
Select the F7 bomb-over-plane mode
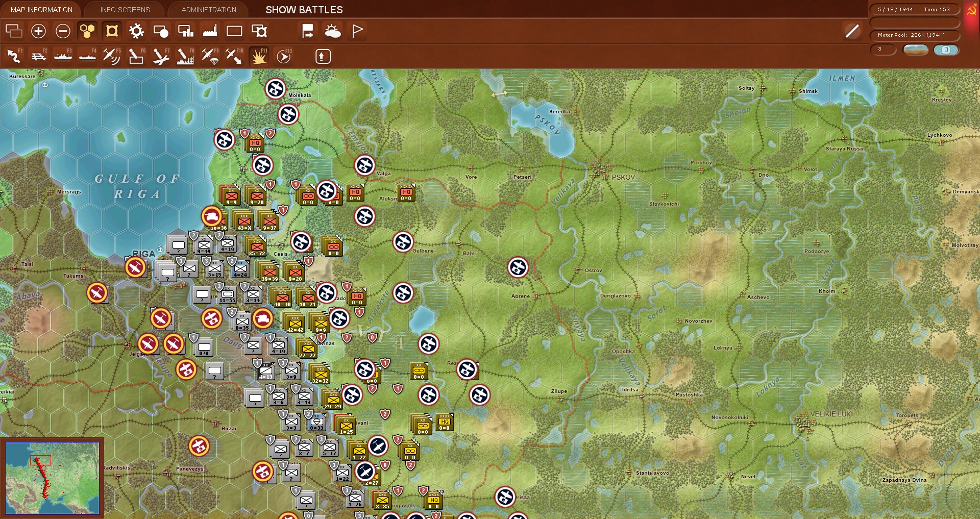161,56
